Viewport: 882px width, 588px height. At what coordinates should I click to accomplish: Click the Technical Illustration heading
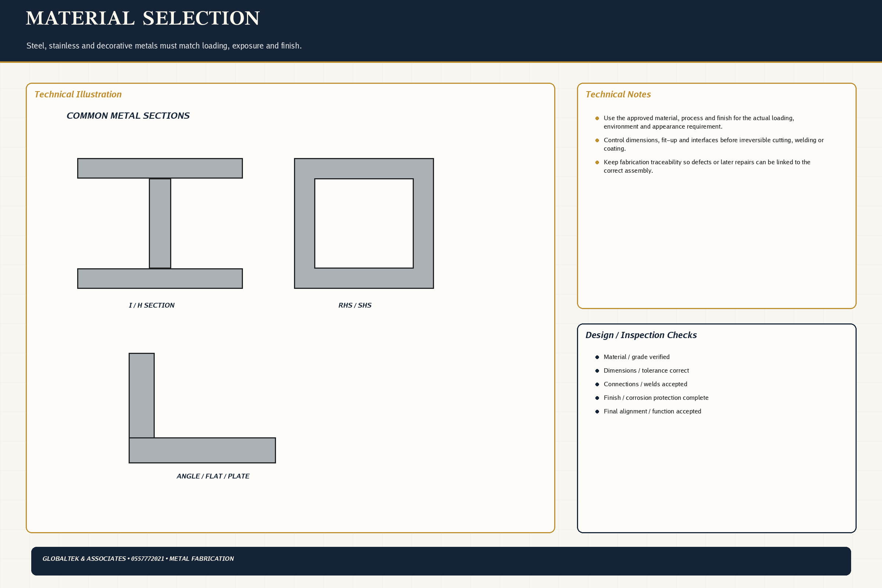[78, 94]
